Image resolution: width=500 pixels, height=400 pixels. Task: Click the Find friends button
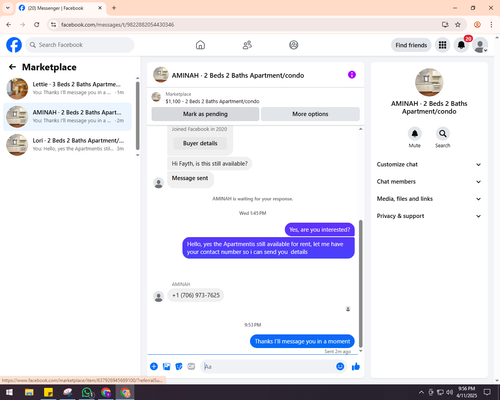pyautogui.click(x=411, y=45)
